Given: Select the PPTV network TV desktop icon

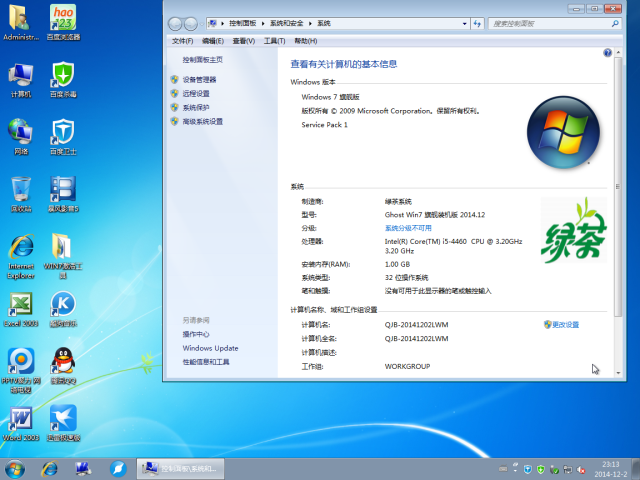Looking at the screenshot, I should [21, 371].
